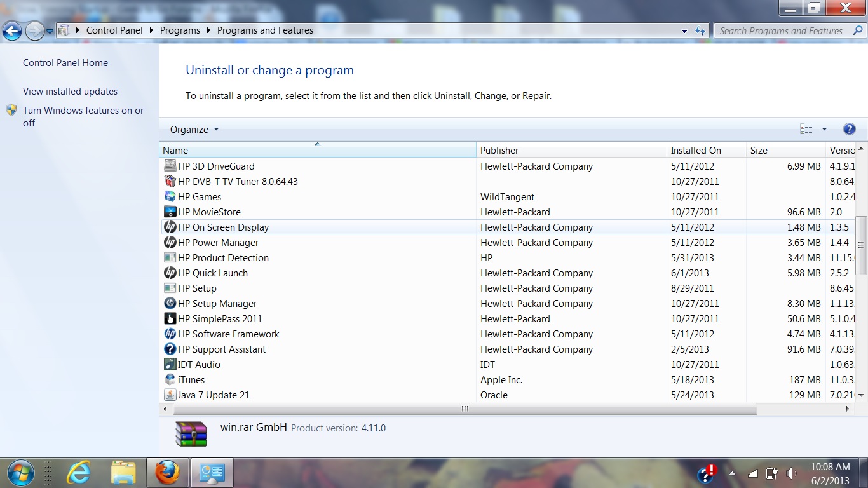Open Windows Explorer folder on taskbar
Image resolution: width=868 pixels, height=488 pixels.
[x=123, y=473]
